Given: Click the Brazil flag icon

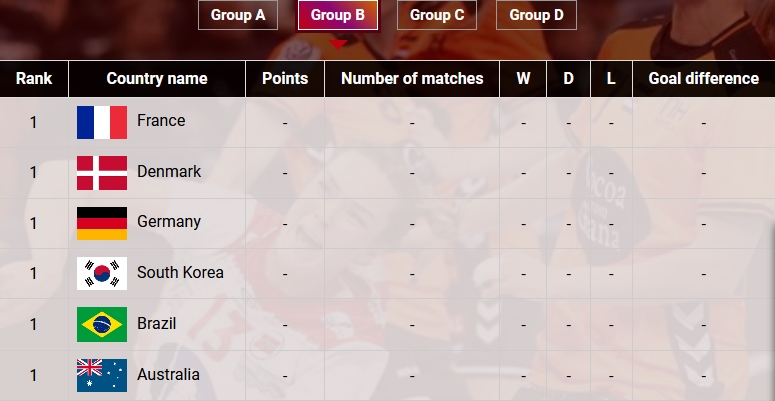Looking at the screenshot, I should [102, 324].
